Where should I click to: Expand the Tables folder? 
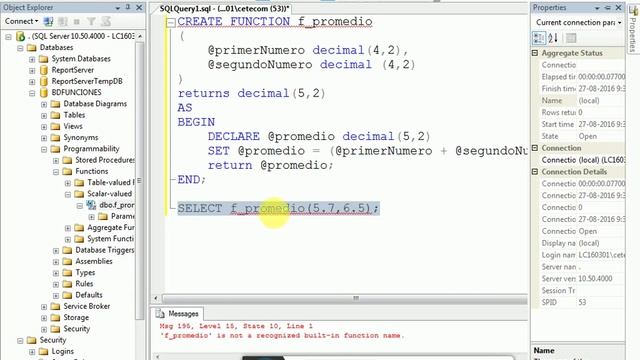(44, 116)
